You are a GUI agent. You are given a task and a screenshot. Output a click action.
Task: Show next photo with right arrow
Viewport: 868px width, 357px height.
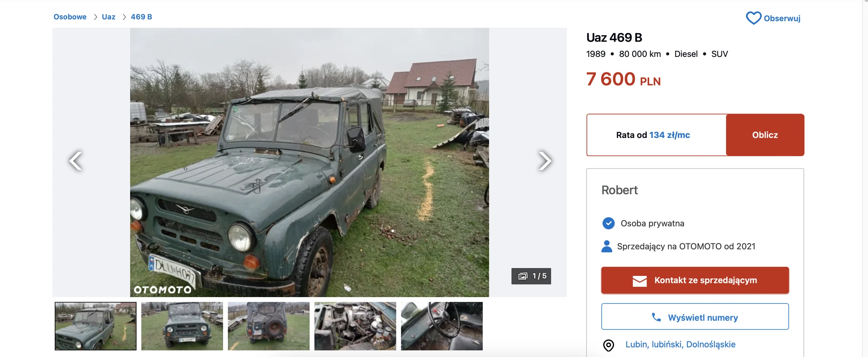point(545,161)
